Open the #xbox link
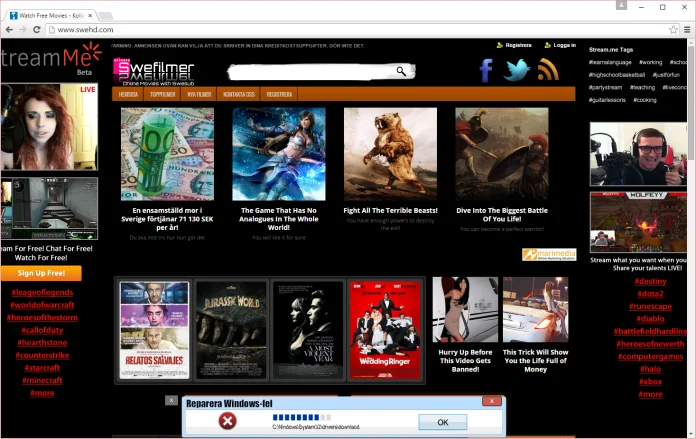The height and width of the screenshot is (439, 696). [x=650, y=381]
